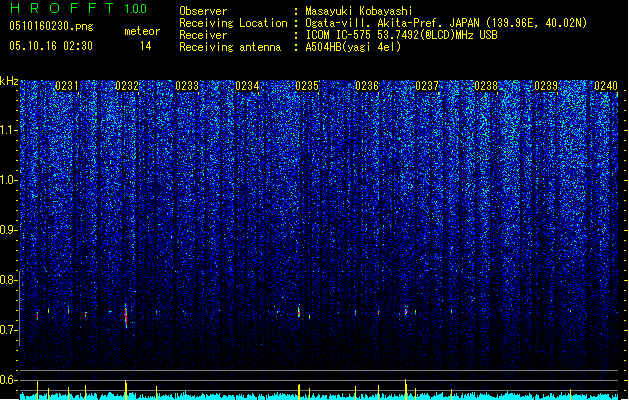Click observer name Masayuki Kobayashi
Screen dimensions: 629x400
(x=359, y=11)
